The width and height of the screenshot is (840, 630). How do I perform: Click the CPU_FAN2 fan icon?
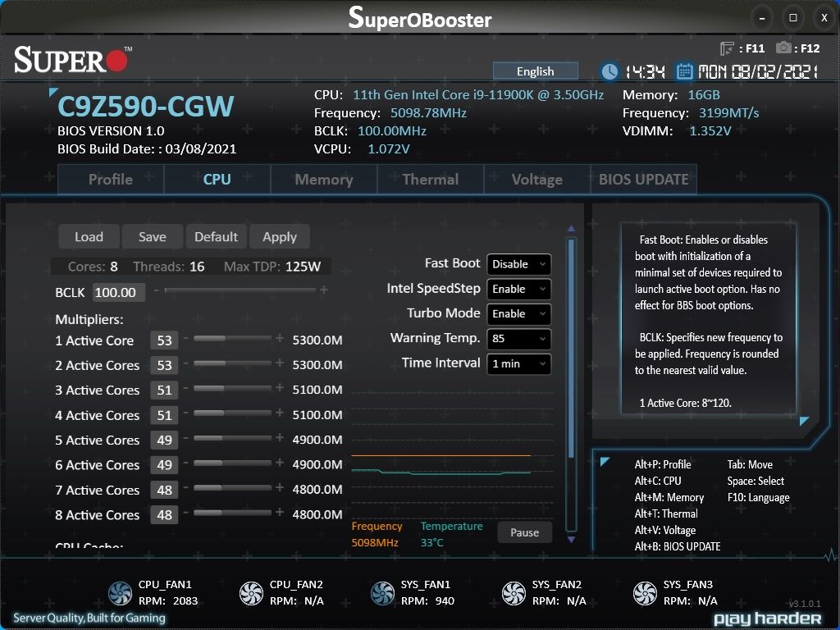tap(251, 593)
